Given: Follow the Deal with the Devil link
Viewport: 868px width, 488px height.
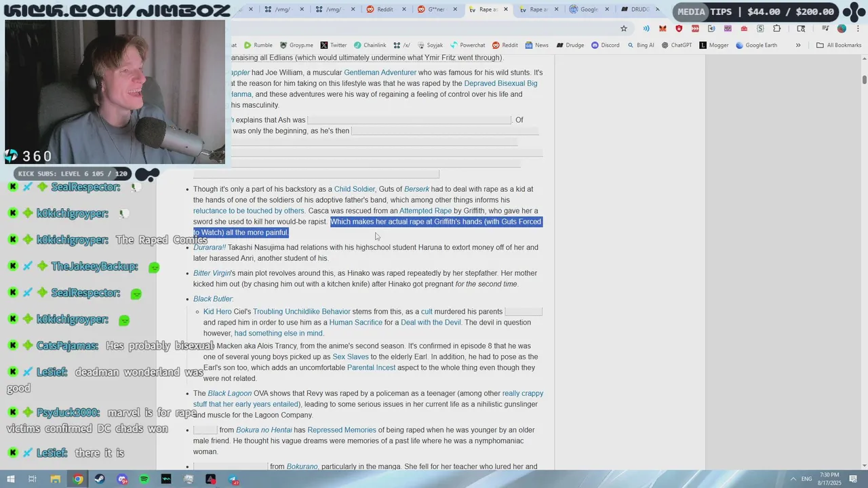Looking at the screenshot, I should pos(431,323).
